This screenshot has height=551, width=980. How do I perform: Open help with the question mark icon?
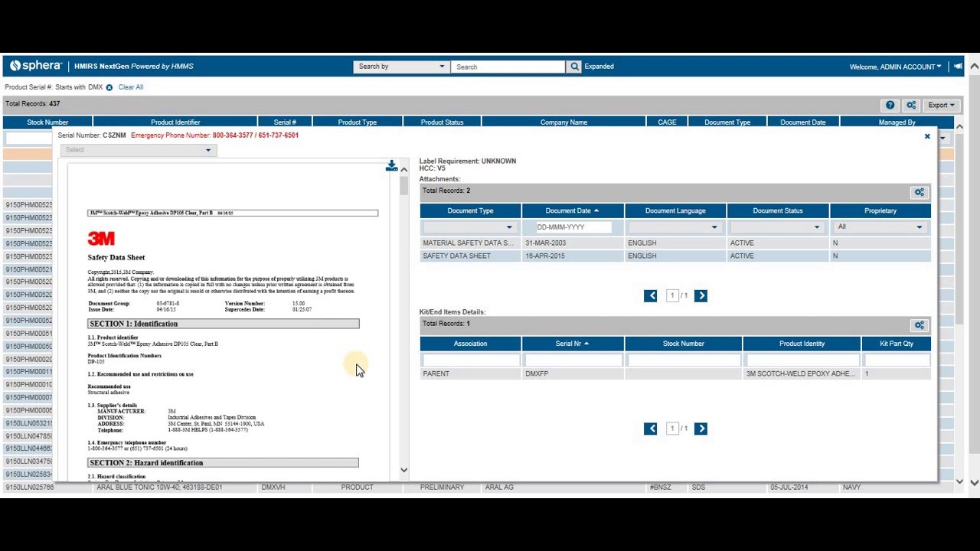tap(890, 105)
